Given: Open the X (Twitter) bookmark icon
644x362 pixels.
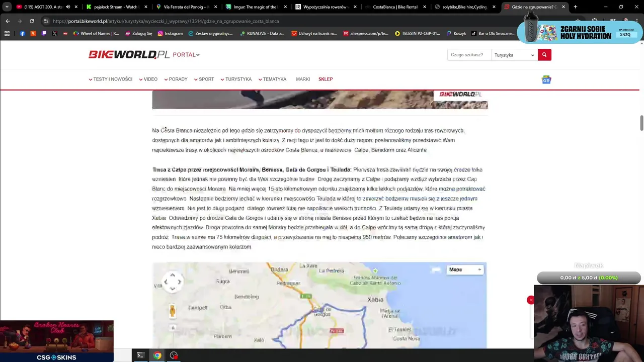Looking at the screenshot, I should point(54,33).
